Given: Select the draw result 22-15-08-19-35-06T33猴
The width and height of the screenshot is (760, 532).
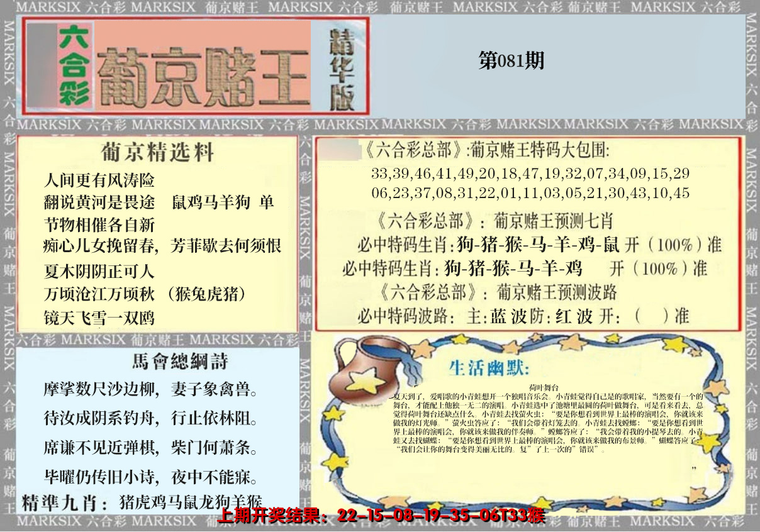Looking at the screenshot, I should (x=440, y=517).
